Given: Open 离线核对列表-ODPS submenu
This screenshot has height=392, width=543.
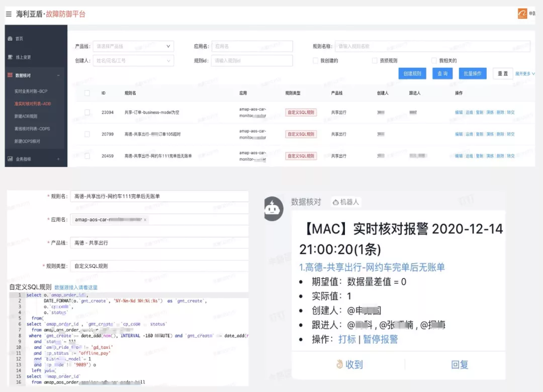Looking at the screenshot, I should click(32, 129).
